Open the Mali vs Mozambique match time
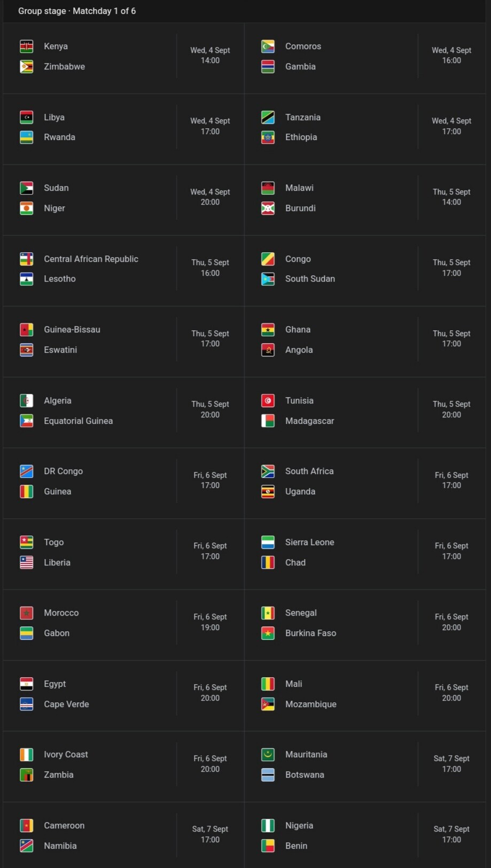This screenshot has width=491, height=868. [x=451, y=693]
